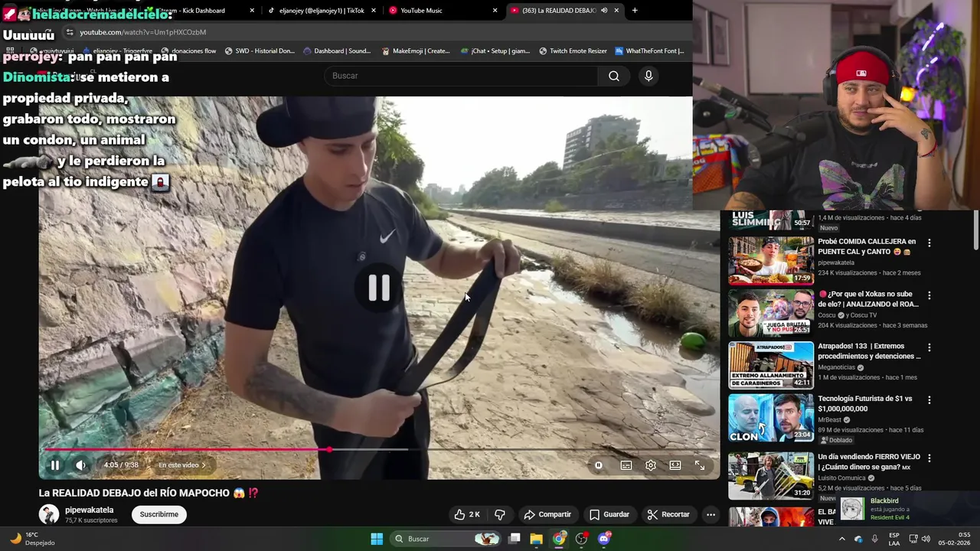Switch to theater mode view

click(675, 465)
